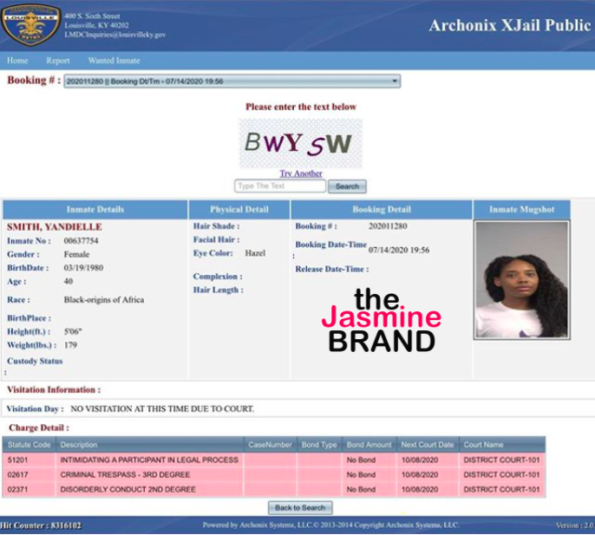
Task: Go to the Home menu item
Action: [17, 61]
